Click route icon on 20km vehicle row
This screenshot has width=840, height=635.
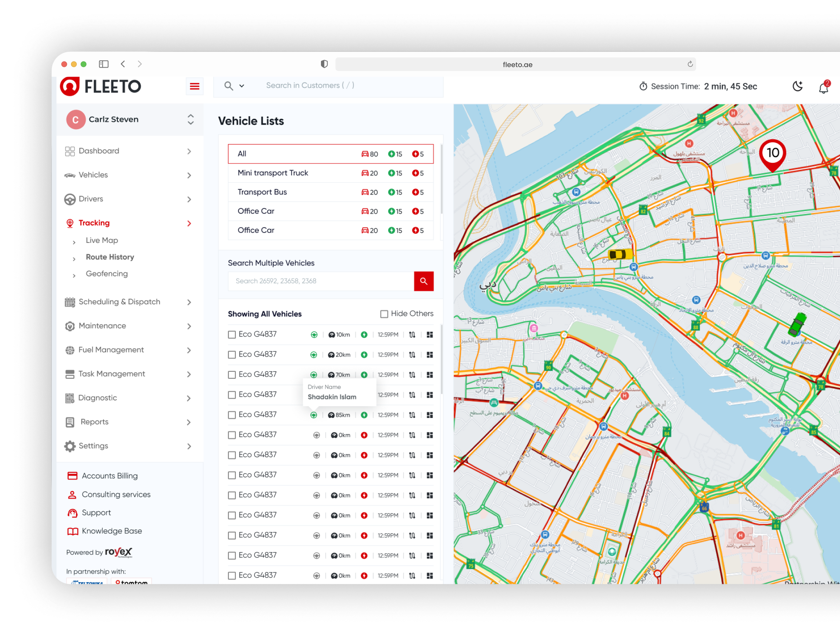tap(412, 355)
